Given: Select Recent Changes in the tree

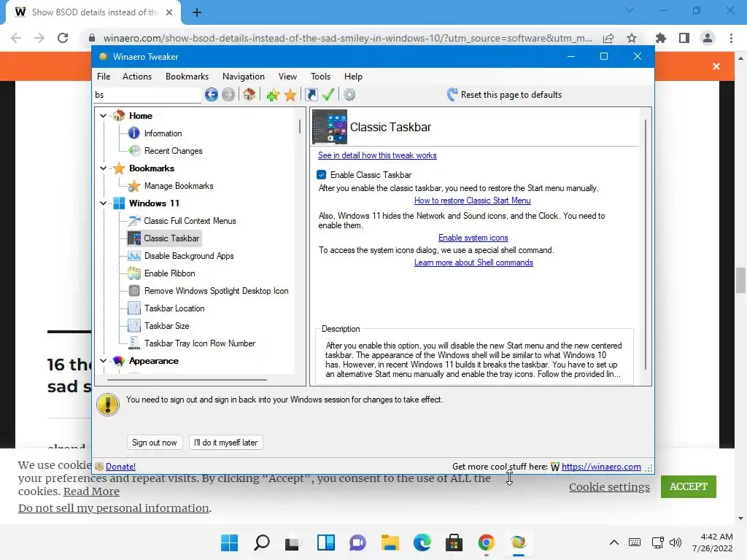Looking at the screenshot, I should 174,151.
